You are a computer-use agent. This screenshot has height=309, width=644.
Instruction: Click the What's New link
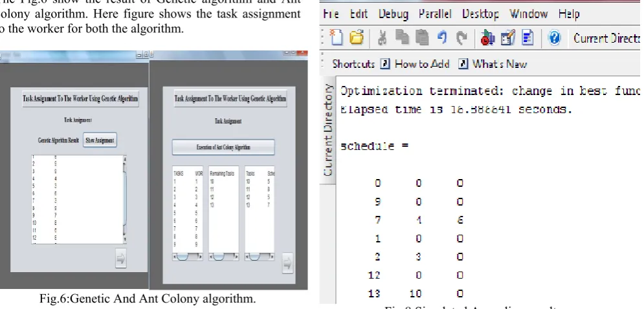500,64
